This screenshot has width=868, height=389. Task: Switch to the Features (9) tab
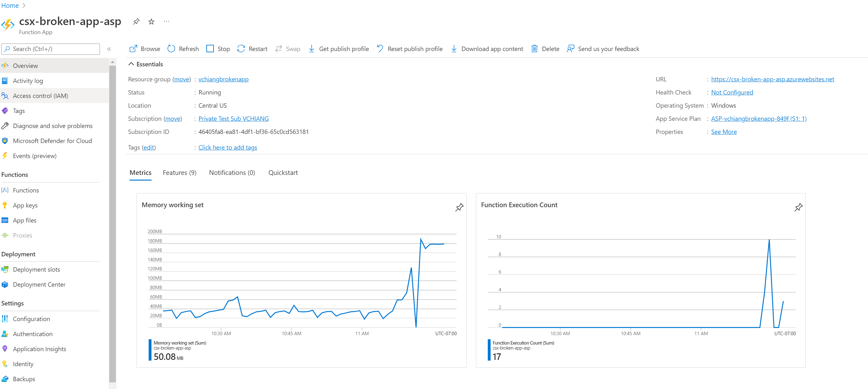click(179, 172)
